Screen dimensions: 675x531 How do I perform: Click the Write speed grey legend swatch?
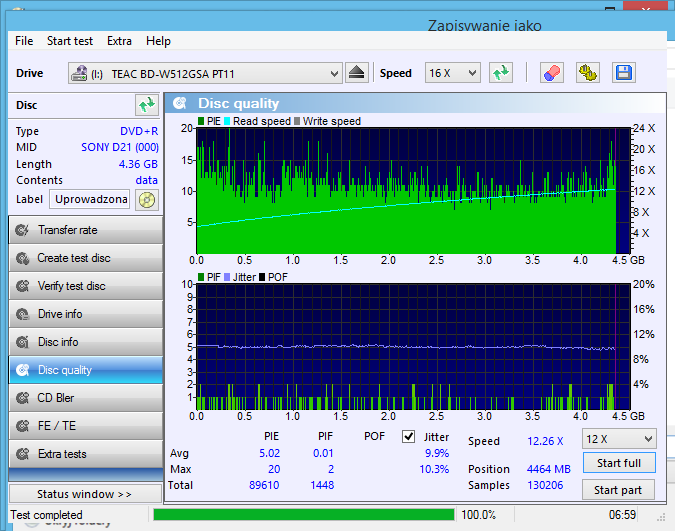[297, 121]
